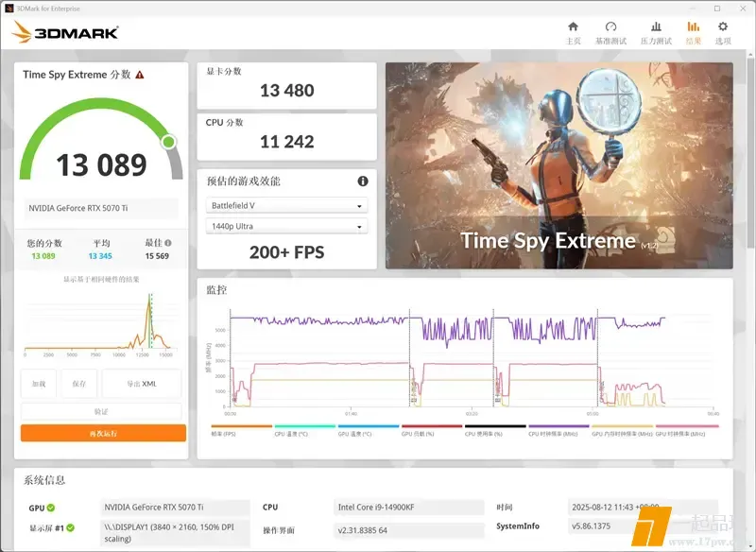
Task: Click the red warning triangle beside Time Spy Extreme 分数
Action: [140, 75]
